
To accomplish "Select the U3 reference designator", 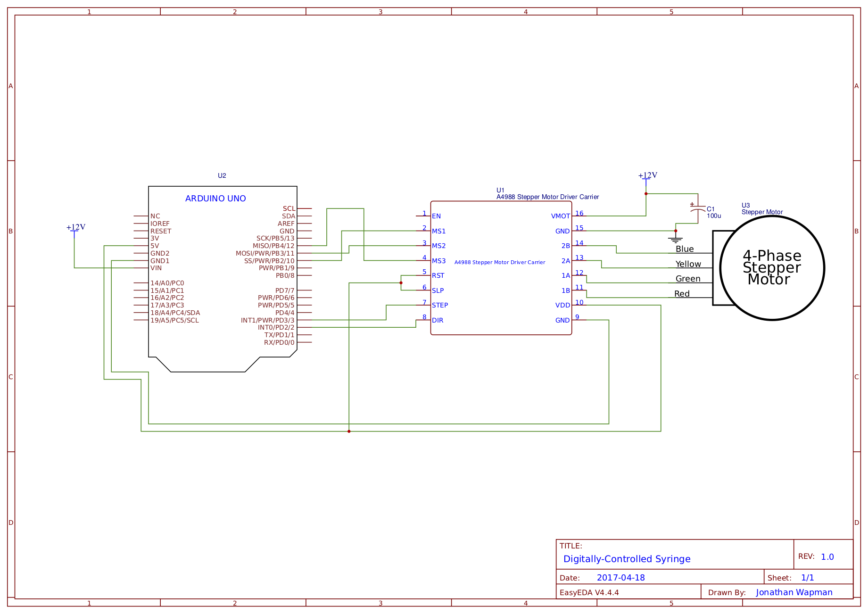I will (745, 205).
